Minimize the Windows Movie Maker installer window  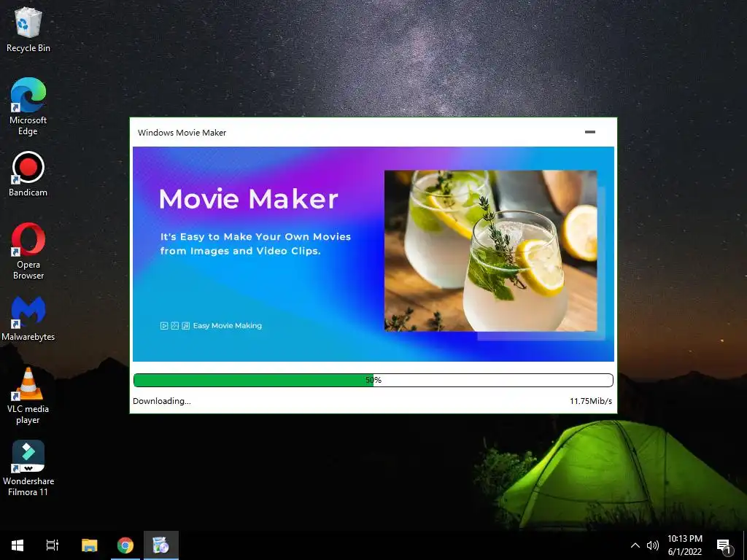click(589, 132)
